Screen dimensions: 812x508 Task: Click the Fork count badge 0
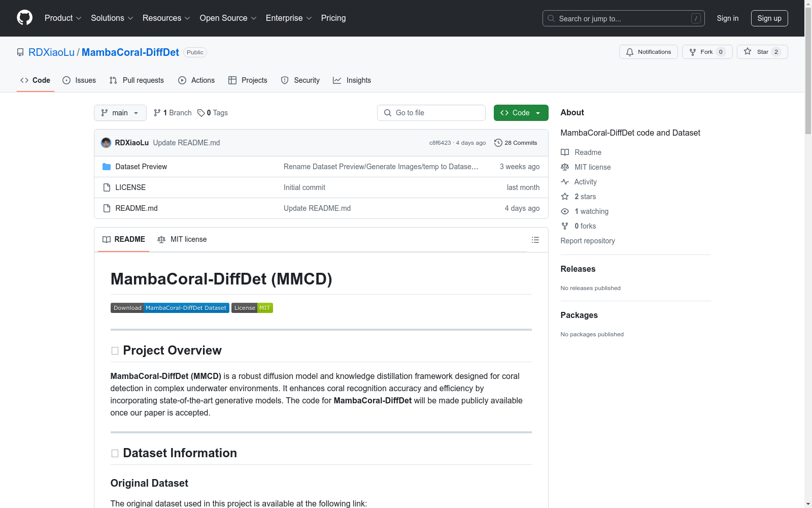(721, 52)
